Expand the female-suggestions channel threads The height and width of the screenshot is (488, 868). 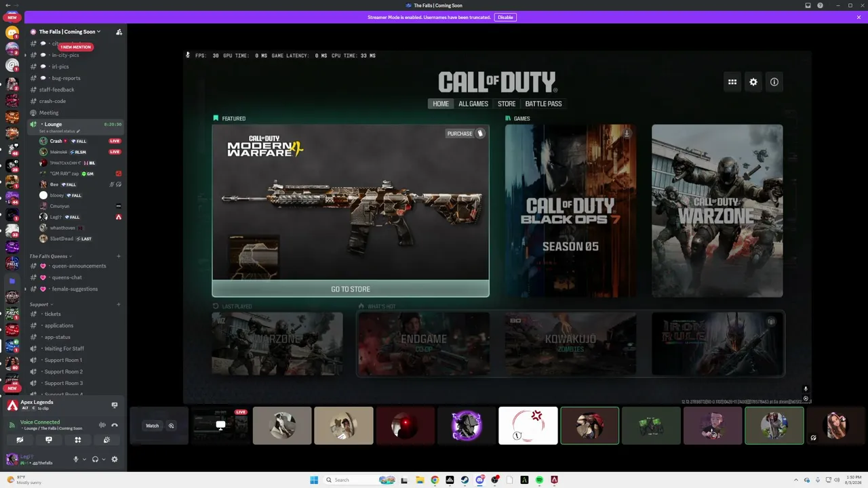point(26,289)
